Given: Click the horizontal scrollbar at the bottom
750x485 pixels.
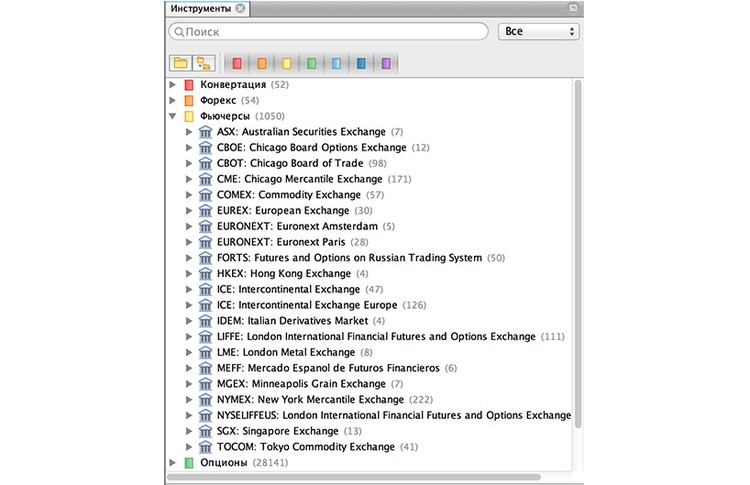Looking at the screenshot, I should [354, 477].
